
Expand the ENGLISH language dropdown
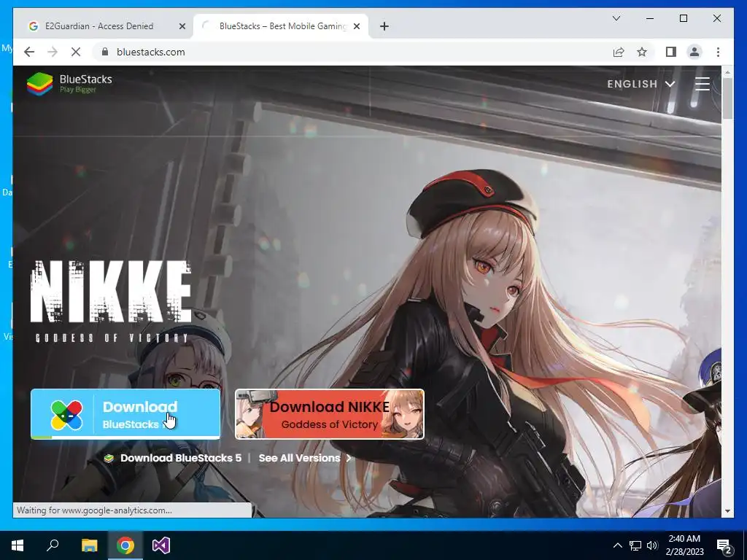640,85
